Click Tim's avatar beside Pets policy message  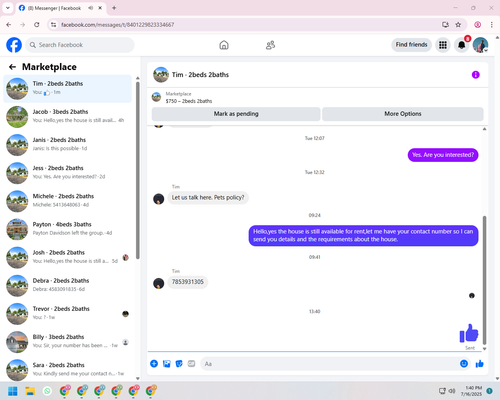(x=158, y=199)
